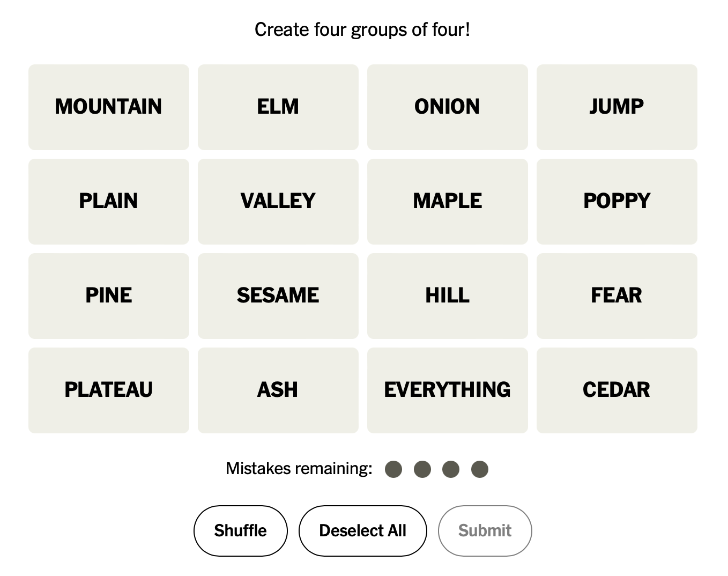Select the PLAIN tile
This screenshot has height=576, width=728.
[x=109, y=201]
